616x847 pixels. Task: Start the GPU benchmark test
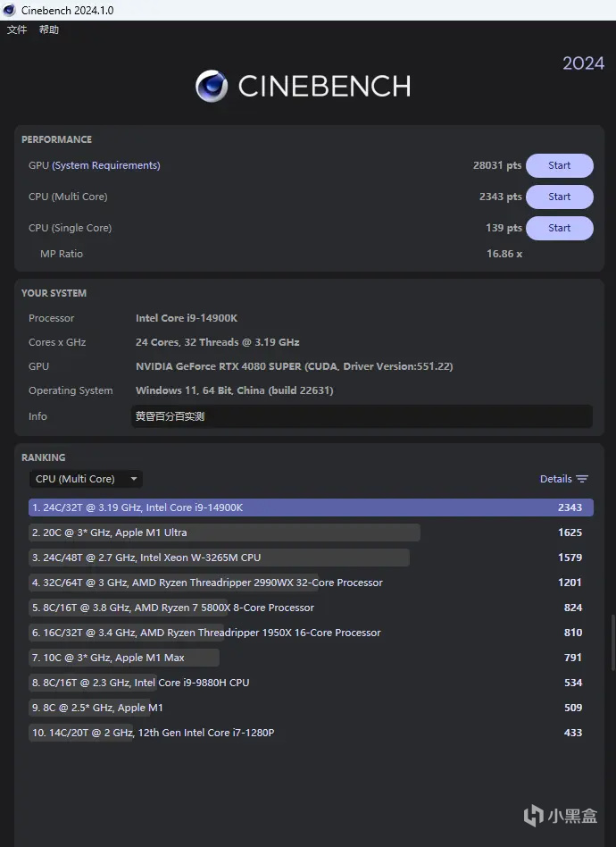pos(560,165)
